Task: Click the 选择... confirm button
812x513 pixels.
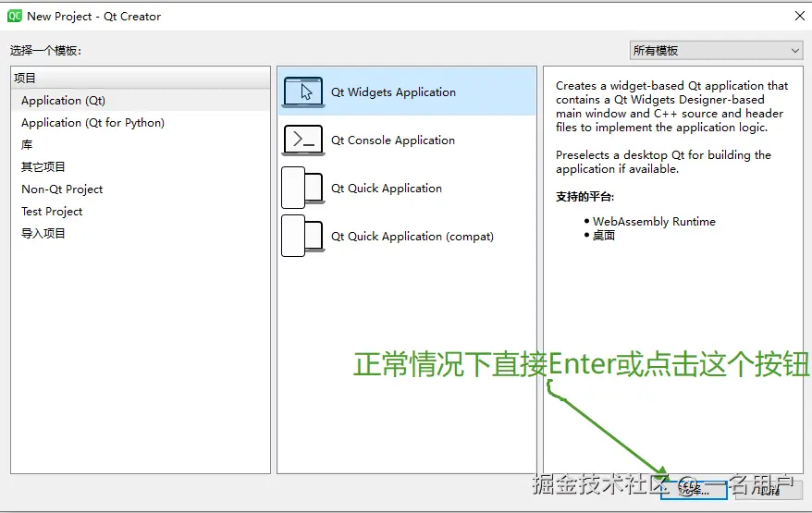Action: click(x=694, y=490)
